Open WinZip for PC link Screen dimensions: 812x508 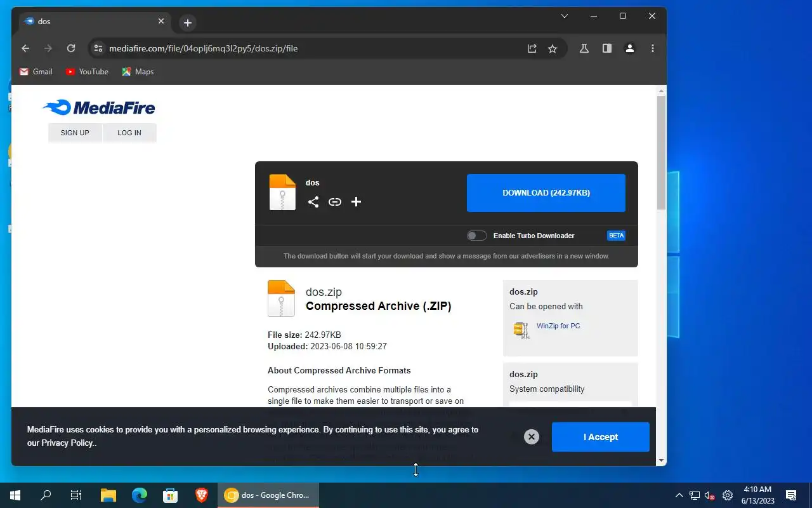(x=558, y=326)
